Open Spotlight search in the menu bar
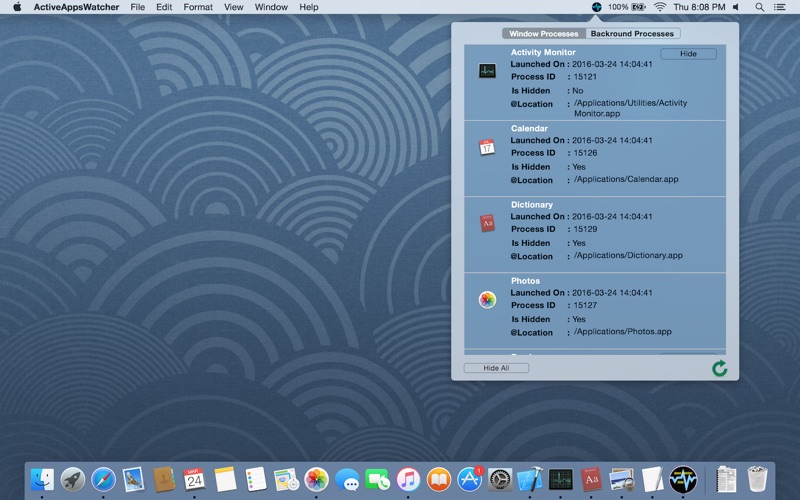 pos(760,7)
